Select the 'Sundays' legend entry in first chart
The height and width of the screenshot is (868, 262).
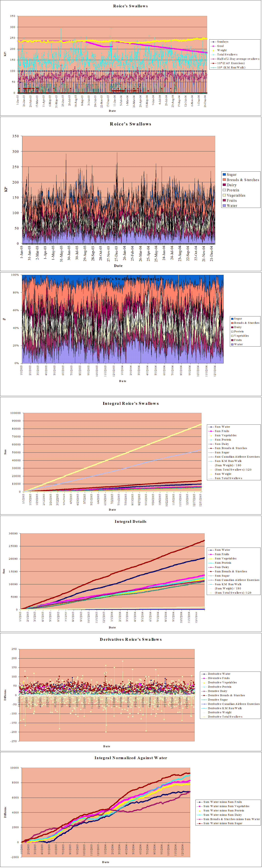223,42
